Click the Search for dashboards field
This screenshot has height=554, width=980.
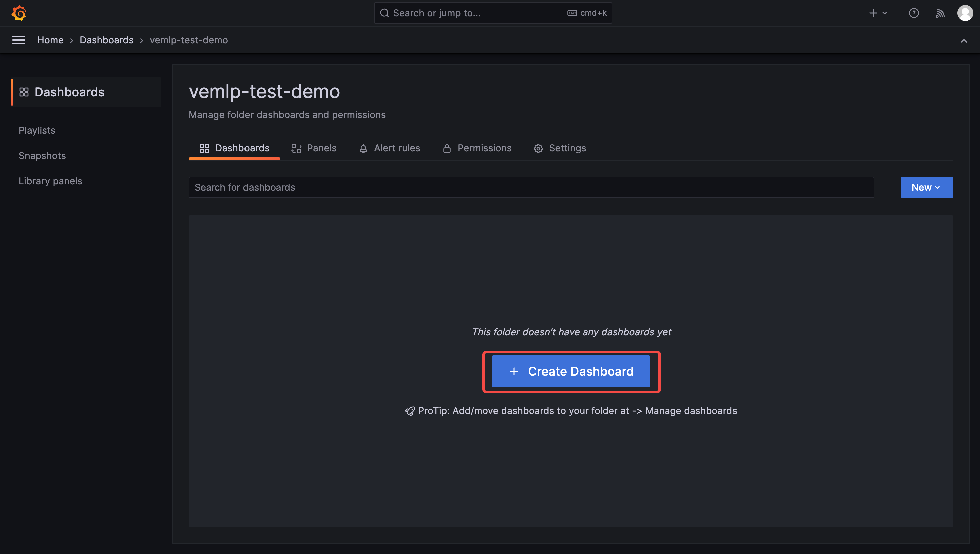[531, 187]
